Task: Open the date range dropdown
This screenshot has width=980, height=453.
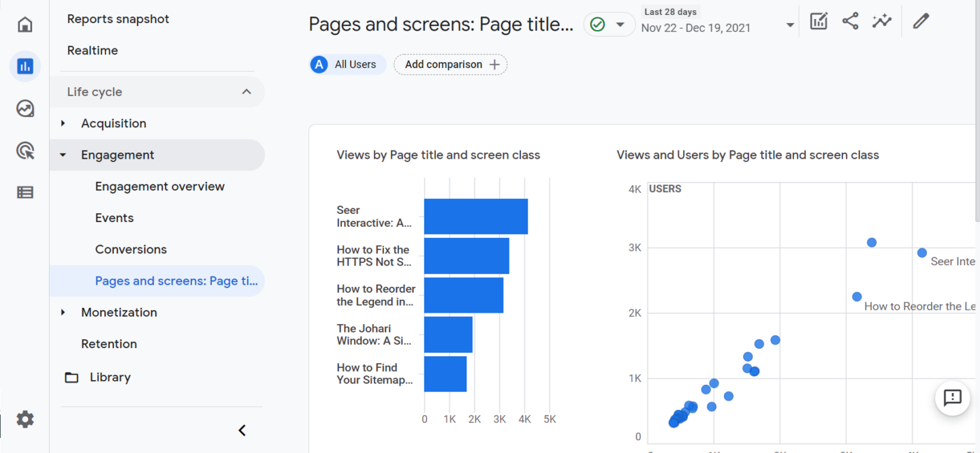Action: (x=790, y=25)
